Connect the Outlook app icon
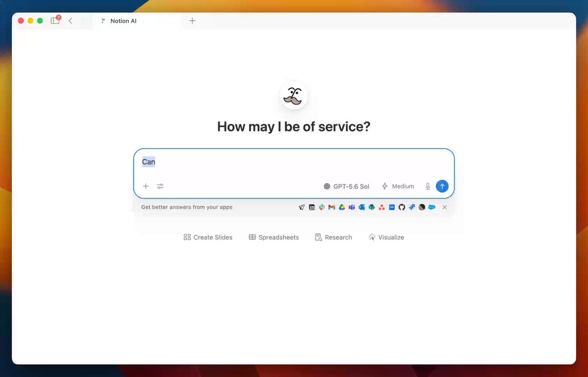This screenshot has width=588, height=377. click(x=362, y=207)
